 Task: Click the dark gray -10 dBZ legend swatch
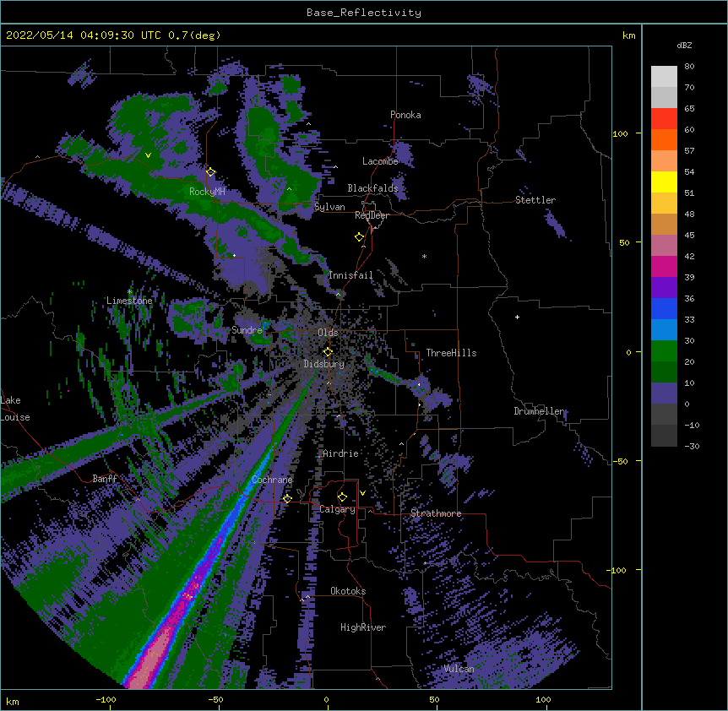click(664, 436)
